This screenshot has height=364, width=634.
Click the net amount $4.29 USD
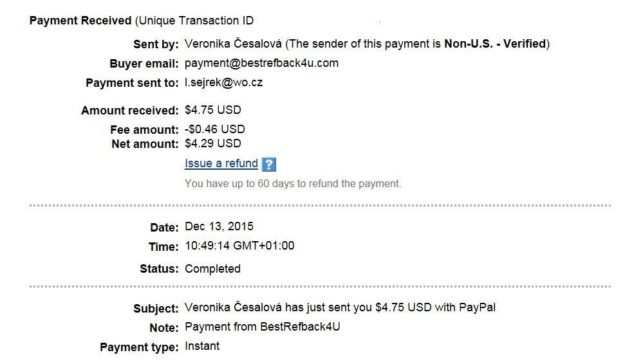pyautogui.click(x=213, y=143)
